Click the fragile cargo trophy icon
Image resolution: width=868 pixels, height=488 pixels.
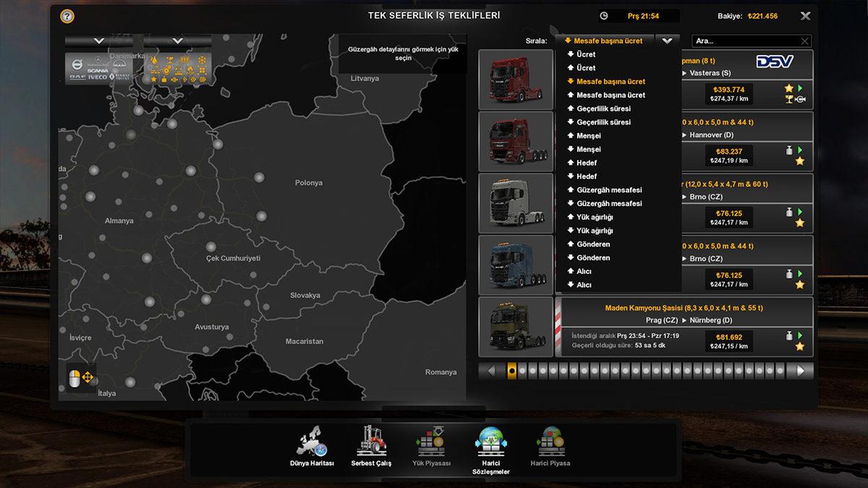pyautogui.click(x=171, y=59)
